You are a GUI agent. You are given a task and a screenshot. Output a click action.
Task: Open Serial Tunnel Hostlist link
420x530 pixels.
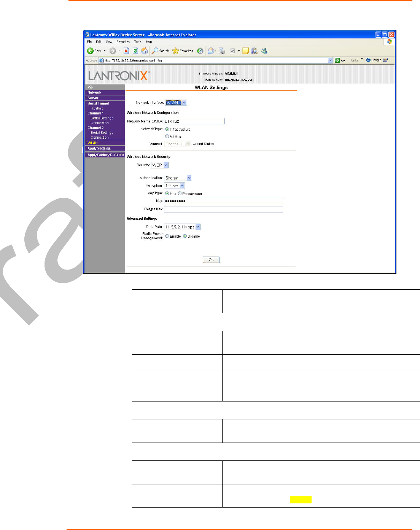[97, 108]
